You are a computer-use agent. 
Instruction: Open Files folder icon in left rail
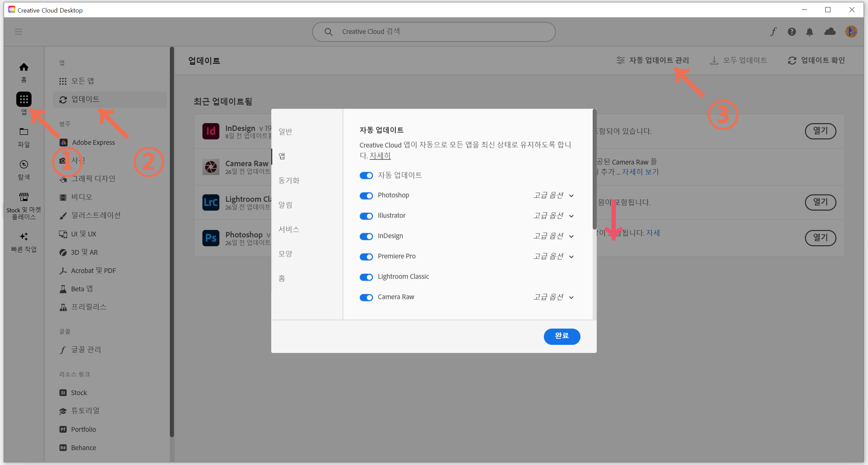click(24, 132)
